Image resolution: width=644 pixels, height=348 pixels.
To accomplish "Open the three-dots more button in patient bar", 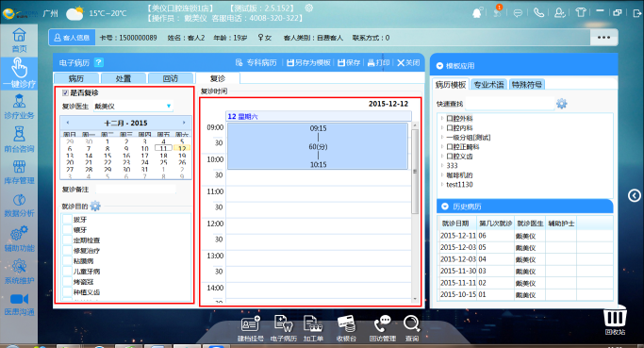I will point(603,38).
